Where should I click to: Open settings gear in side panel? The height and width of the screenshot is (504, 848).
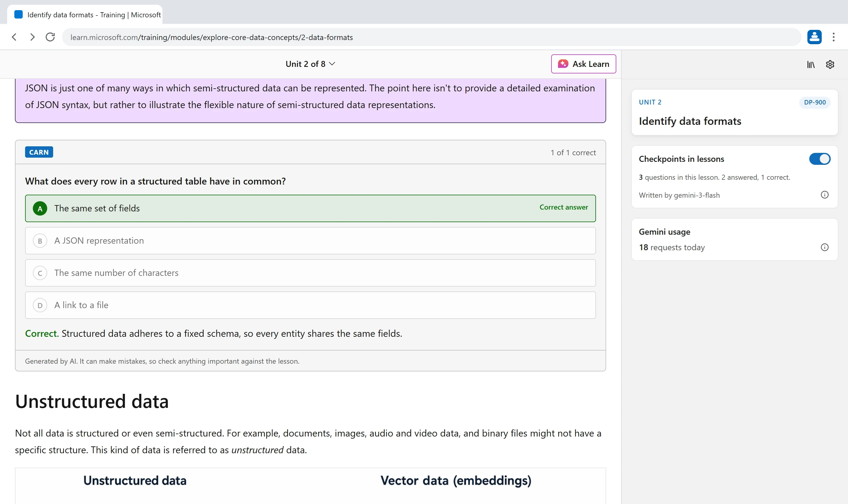click(830, 64)
